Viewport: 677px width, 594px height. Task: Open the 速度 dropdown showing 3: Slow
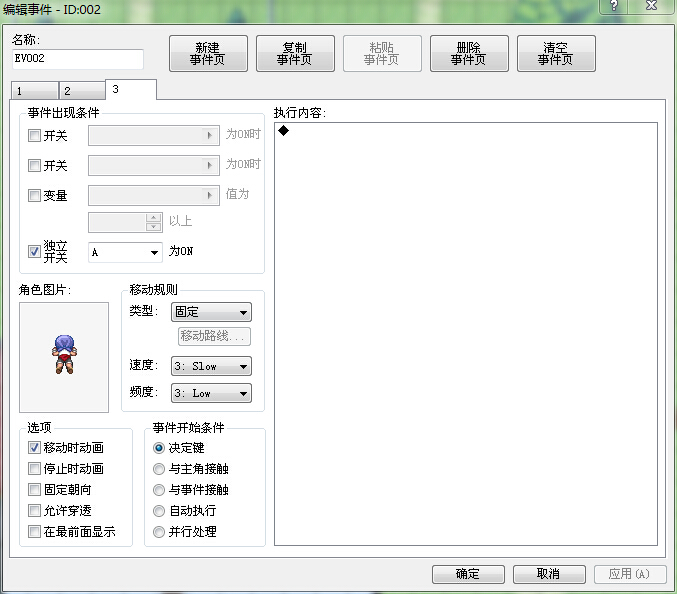(211, 367)
